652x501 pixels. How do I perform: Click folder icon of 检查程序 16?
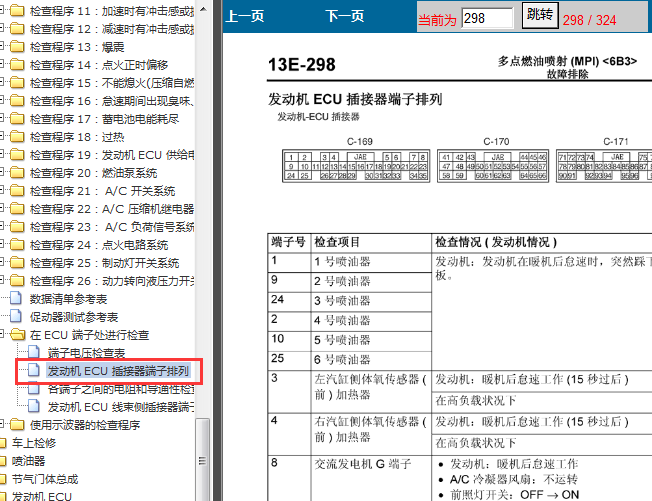tap(17, 100)
